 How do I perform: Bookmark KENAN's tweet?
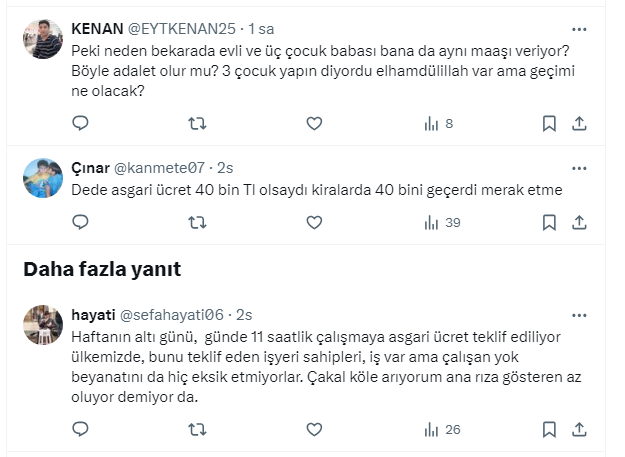(x=549, y=124)
